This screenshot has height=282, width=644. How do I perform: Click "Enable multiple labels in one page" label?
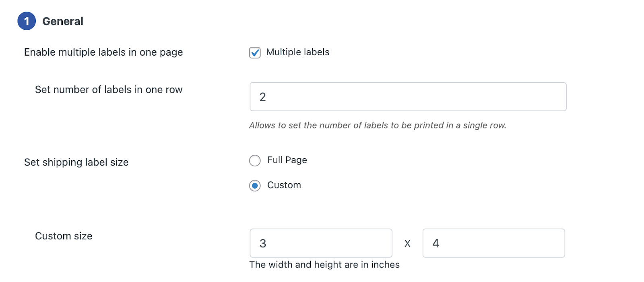(103, 52)
